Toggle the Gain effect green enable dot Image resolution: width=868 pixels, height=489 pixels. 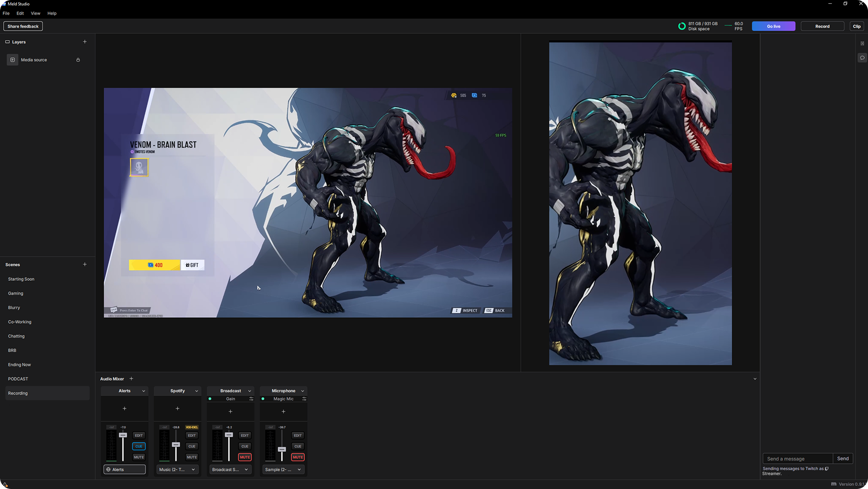210,399
